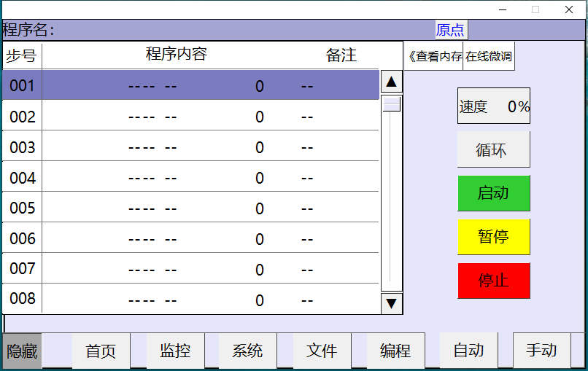Select program step row 001

(x=190, y=85)
